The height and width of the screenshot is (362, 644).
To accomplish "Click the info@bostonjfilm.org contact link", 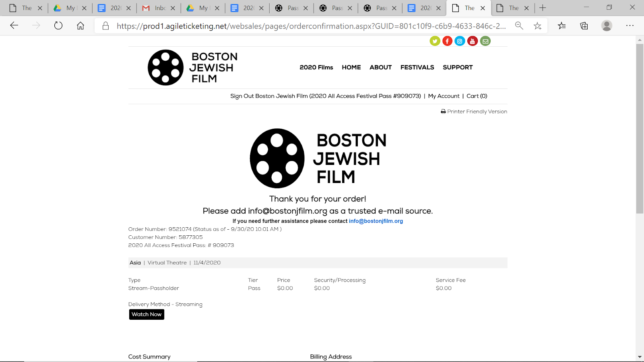I will 376,221.
